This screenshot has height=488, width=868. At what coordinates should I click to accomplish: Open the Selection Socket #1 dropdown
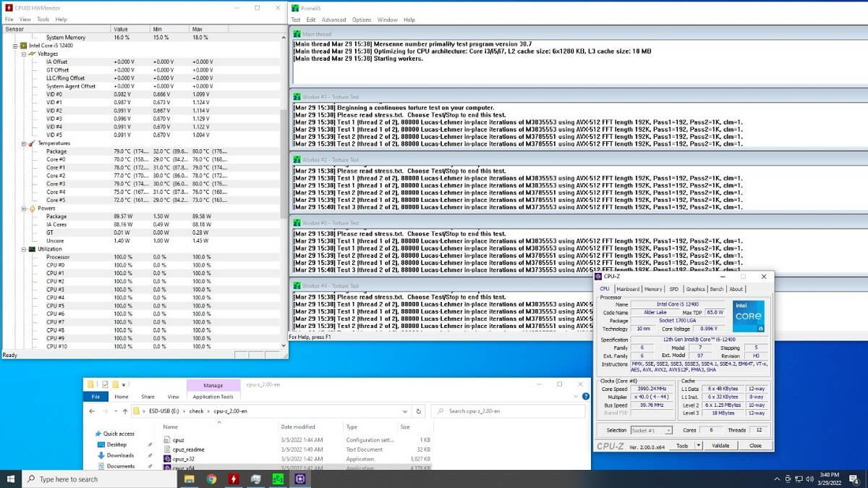point(651,430)
